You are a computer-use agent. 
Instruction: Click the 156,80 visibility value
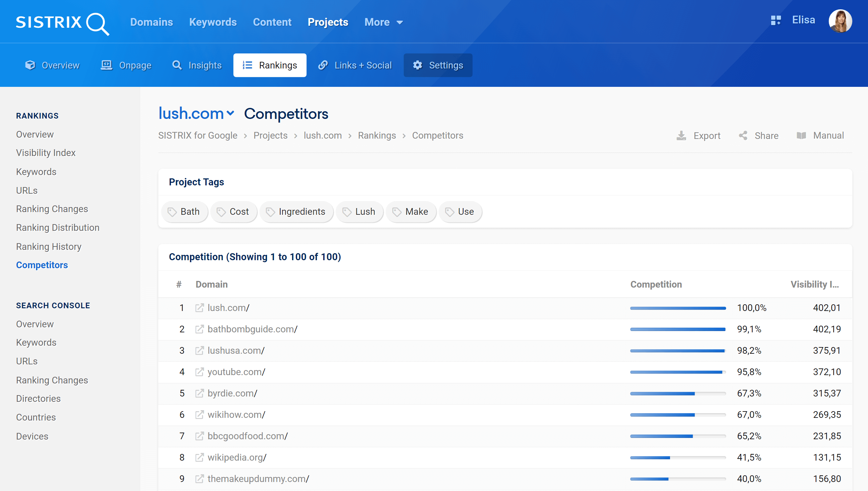coord(827,479)
